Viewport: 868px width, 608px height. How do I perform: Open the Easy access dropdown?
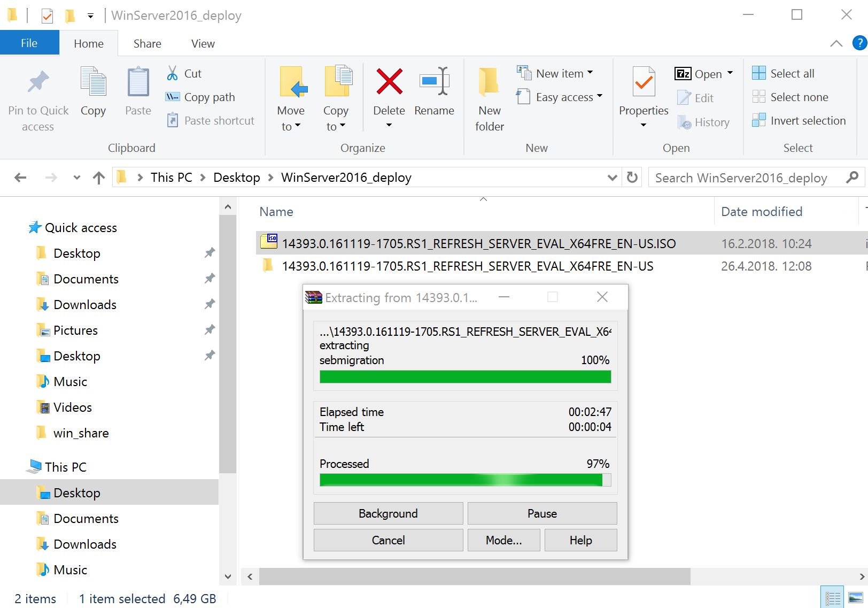click(559, 97)
